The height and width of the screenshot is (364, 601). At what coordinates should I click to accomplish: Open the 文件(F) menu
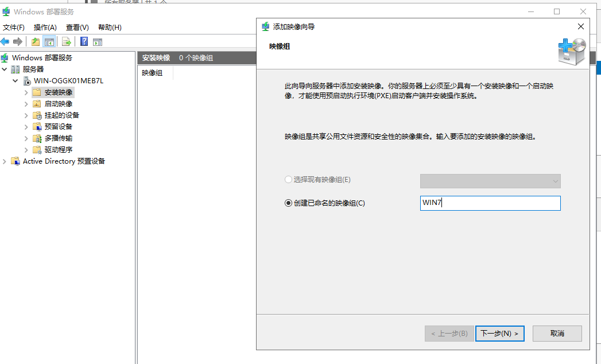[14, 27]
